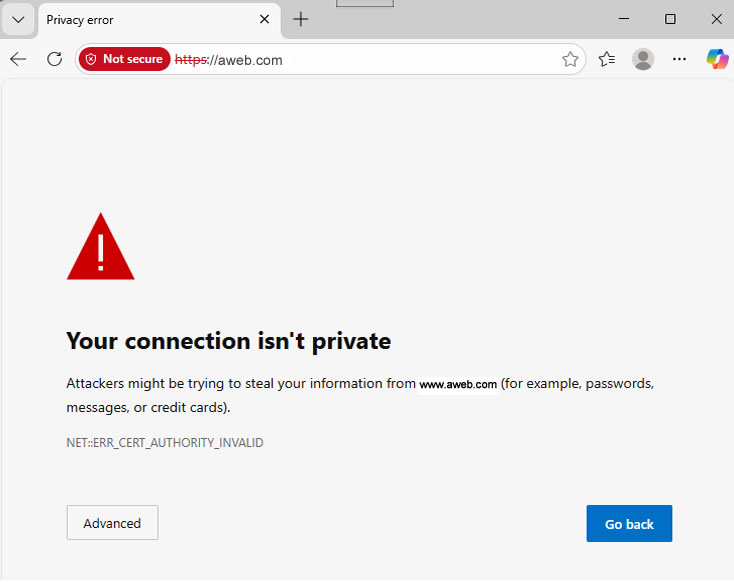Maximize the browser window
The height and width of the screenshot is (582, 734).
670,19
